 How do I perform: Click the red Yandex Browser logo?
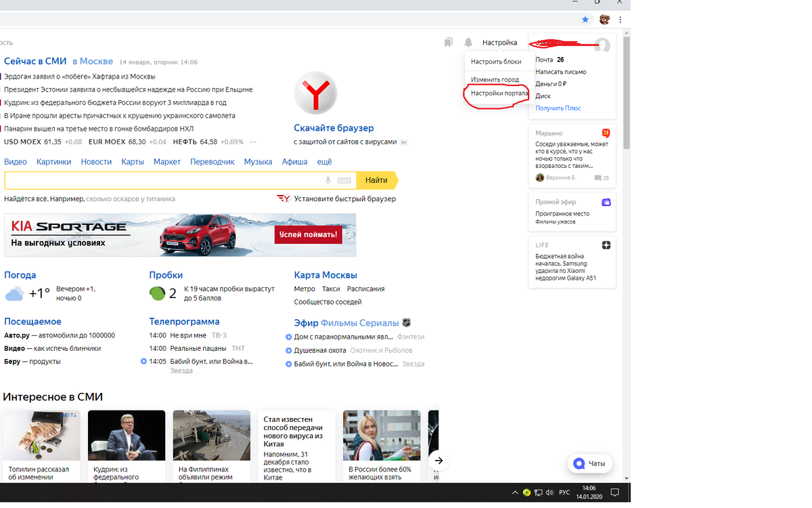pos(315,93)
